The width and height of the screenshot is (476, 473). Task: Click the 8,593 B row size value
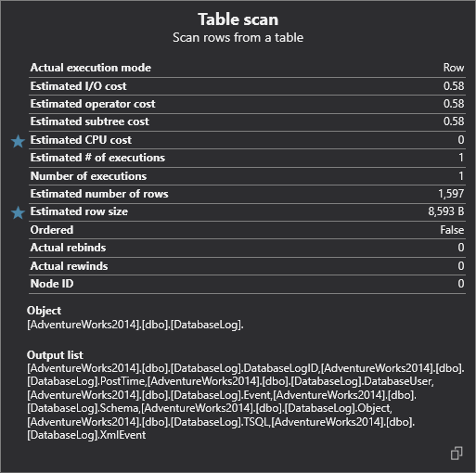(446, 211)
